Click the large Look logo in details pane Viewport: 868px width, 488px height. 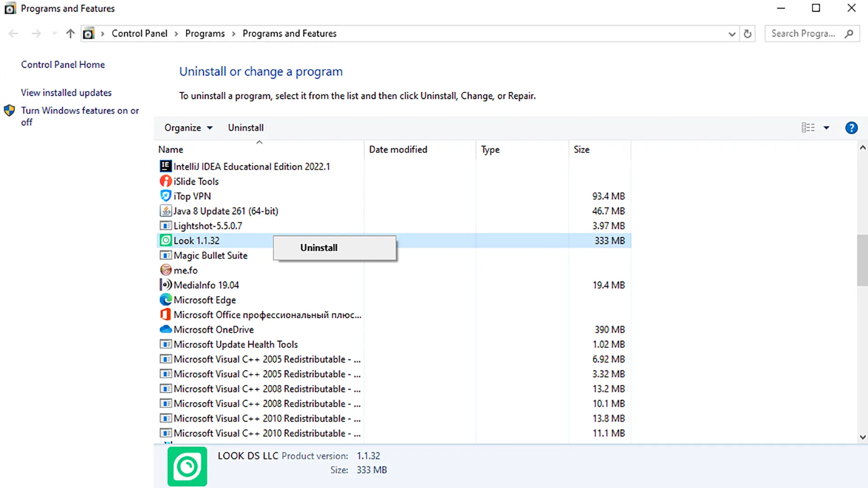point(187,466)
